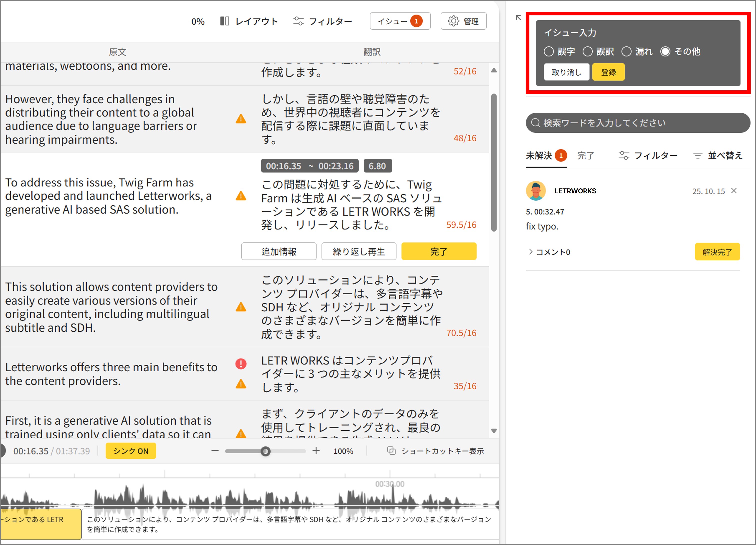Click the red error icon on the Letterworks row
This screenshot has height=545, width=756.
[241, 364]
